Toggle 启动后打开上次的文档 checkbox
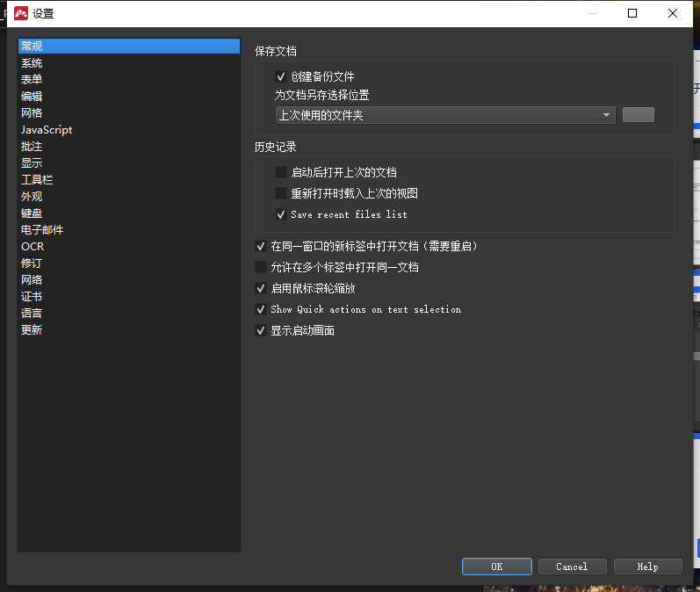Viewport: 700px width, 592px height. tap(281, 173)
